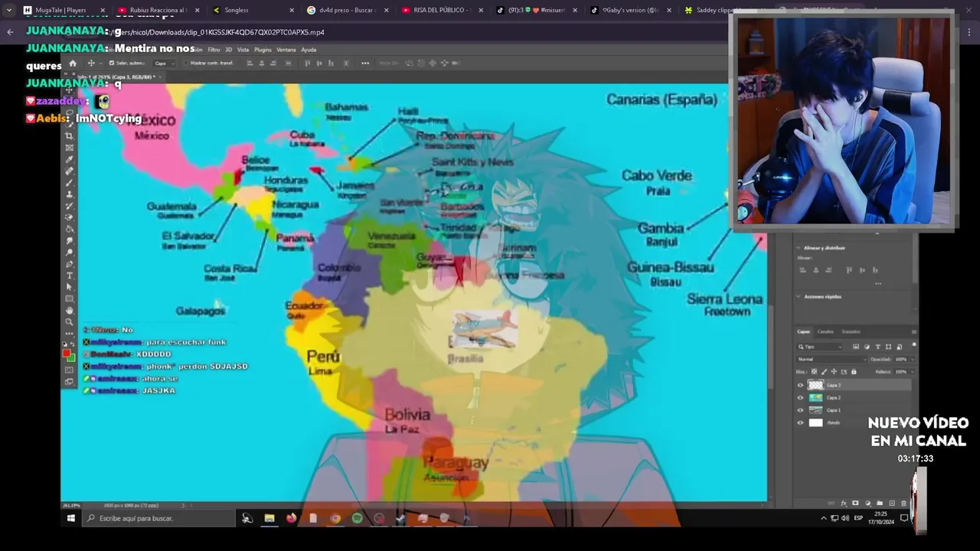Toggle the lock all padlock icon
980x551 pixels.
click(x=854, y=372)
